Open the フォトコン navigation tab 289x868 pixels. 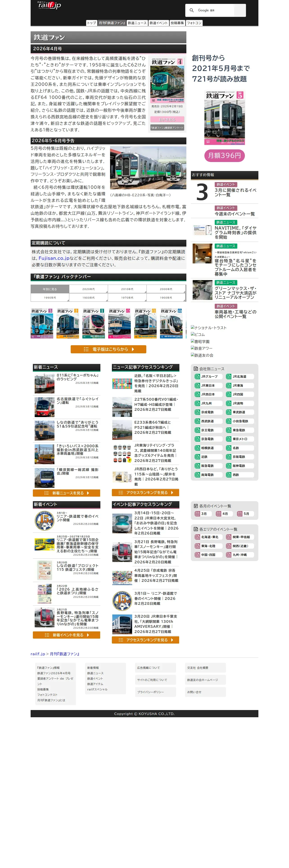(194, 23)
